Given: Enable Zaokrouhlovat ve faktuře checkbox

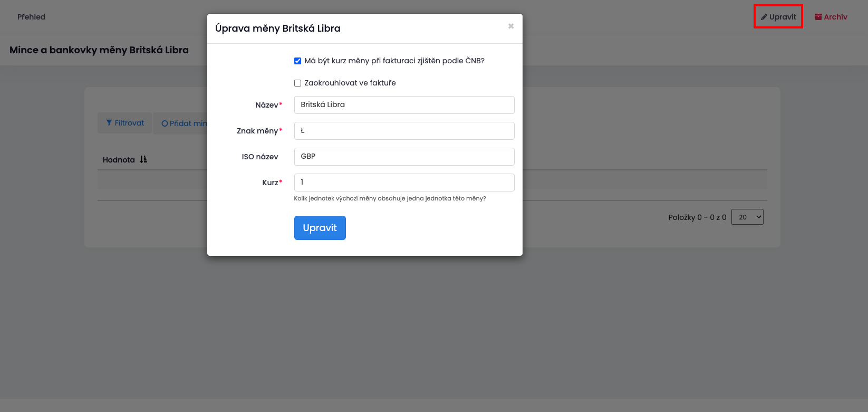Looking at the screenshot, I should coord(298,83).
